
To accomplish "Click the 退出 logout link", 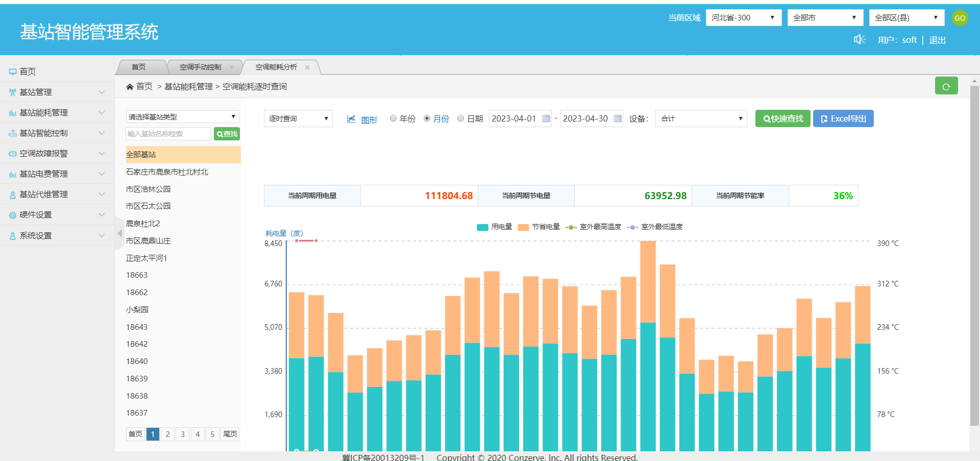I will click(x=937, y=40).
